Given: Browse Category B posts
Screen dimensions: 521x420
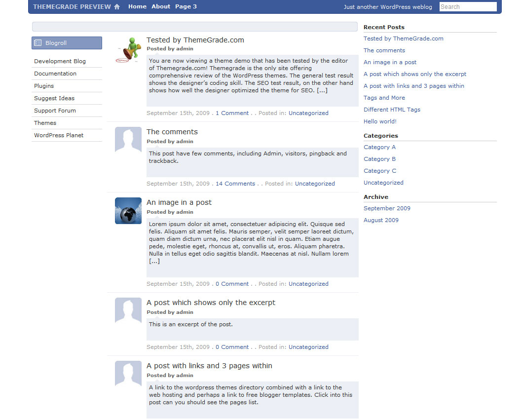Looking at the screenshot, I should click(x=379, y=159).
